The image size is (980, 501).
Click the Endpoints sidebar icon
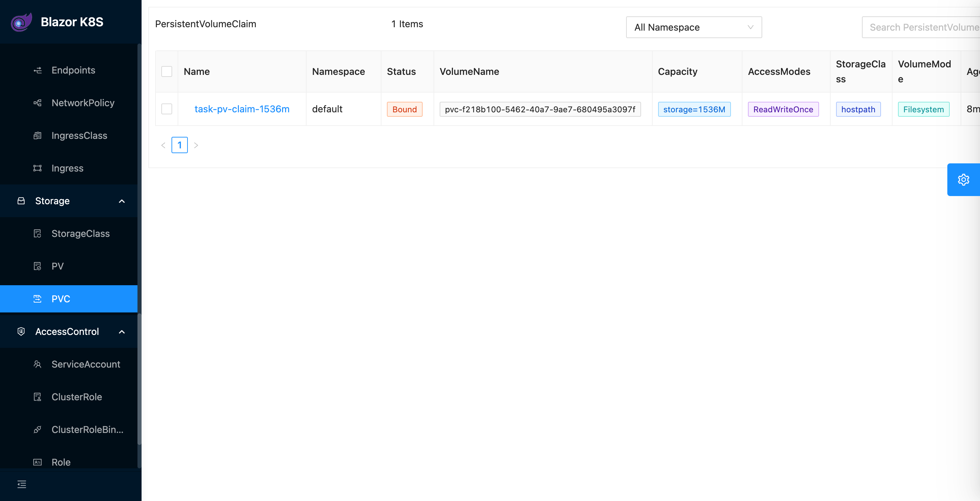click(x=37, y=70)
